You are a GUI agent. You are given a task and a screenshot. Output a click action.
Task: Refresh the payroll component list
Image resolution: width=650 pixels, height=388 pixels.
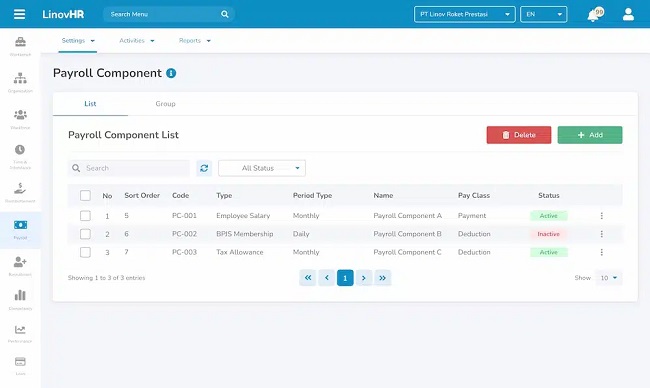(x=204, y=168)
